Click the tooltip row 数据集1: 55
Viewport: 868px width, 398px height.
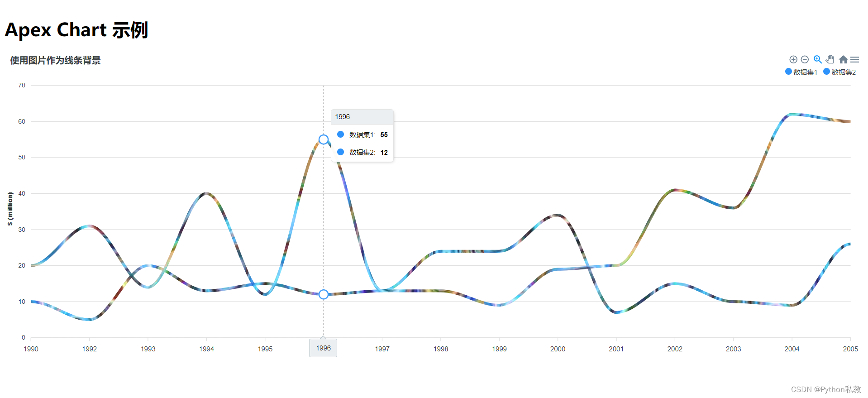click(x=362, y=134)
